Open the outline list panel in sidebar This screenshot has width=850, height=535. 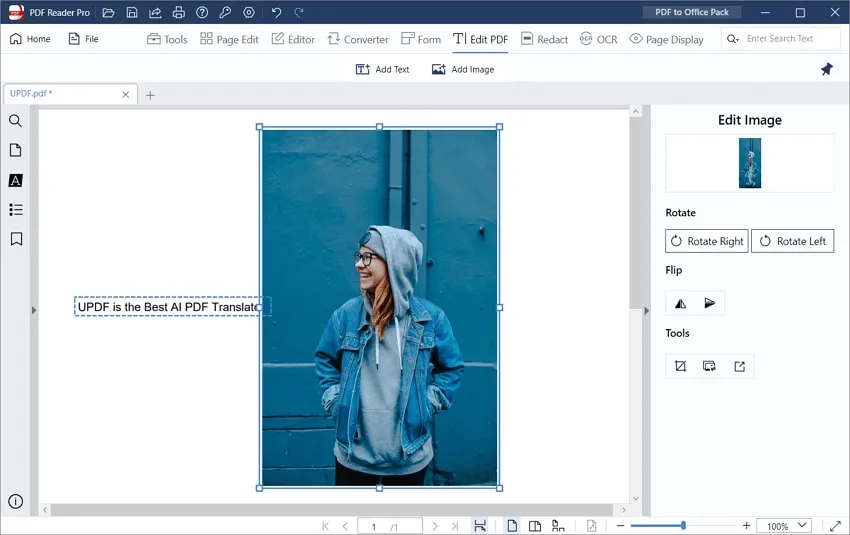point(16,210)
